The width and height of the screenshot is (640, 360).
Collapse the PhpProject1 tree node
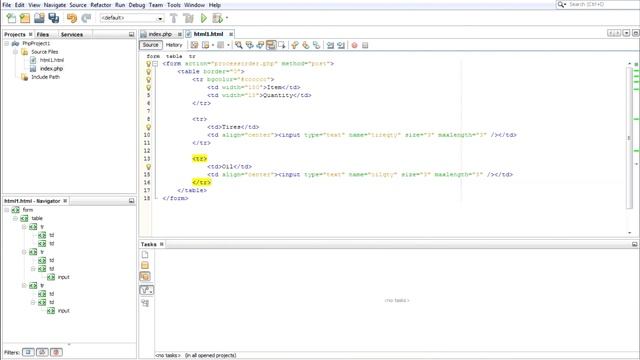(7, 43)
